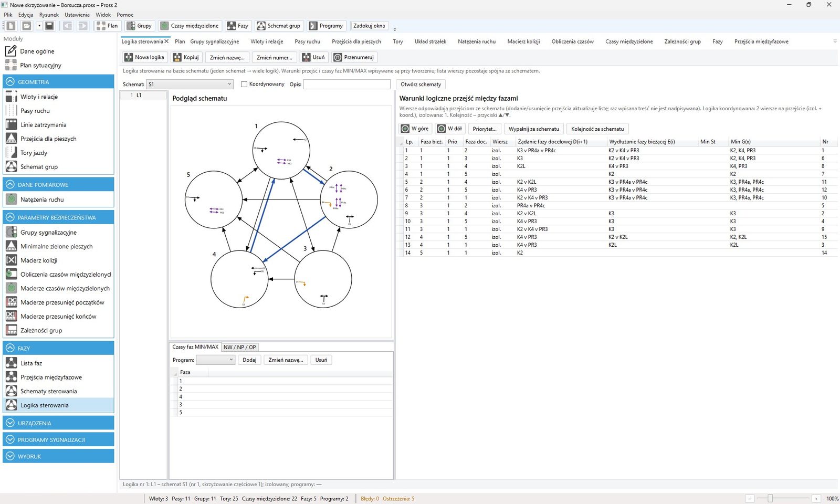
Task: Open Schemat grup toolbar button
Action: [x=279, y=26]
